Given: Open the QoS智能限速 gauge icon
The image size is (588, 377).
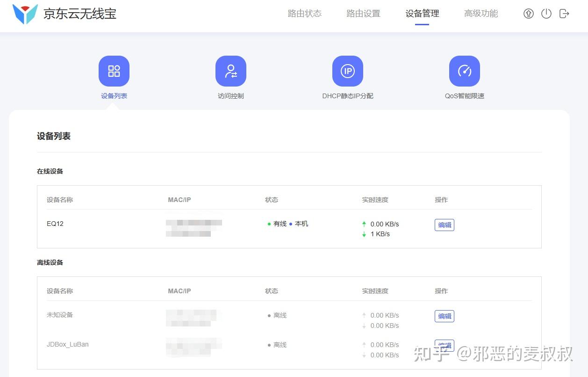Looking at the screenshot, I should (x=465, y=71).
